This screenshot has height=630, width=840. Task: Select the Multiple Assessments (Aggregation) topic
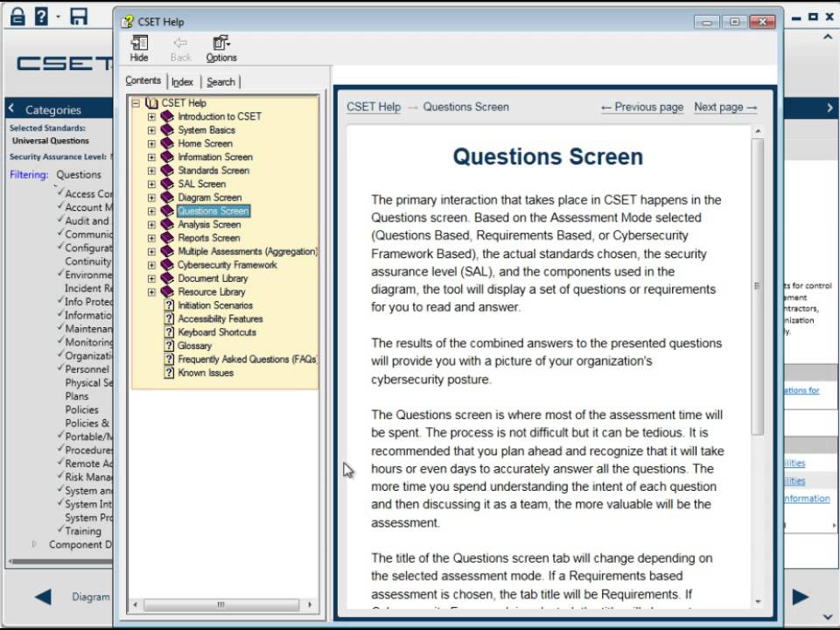(248, 251)
